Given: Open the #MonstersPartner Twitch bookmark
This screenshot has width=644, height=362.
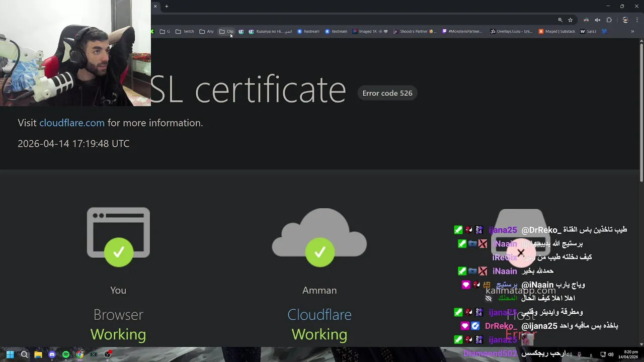Looking at the screenshot, I should point(462,31).
